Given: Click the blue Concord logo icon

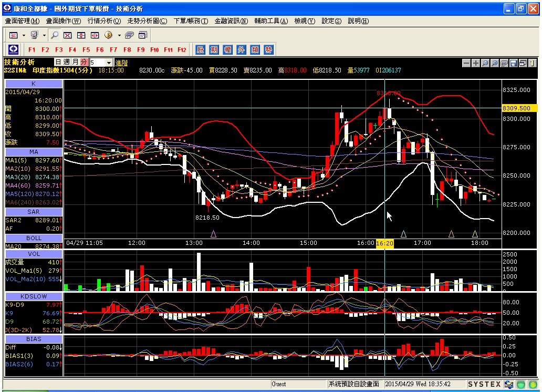Looking at the screenshot, I should pos(14,49).
